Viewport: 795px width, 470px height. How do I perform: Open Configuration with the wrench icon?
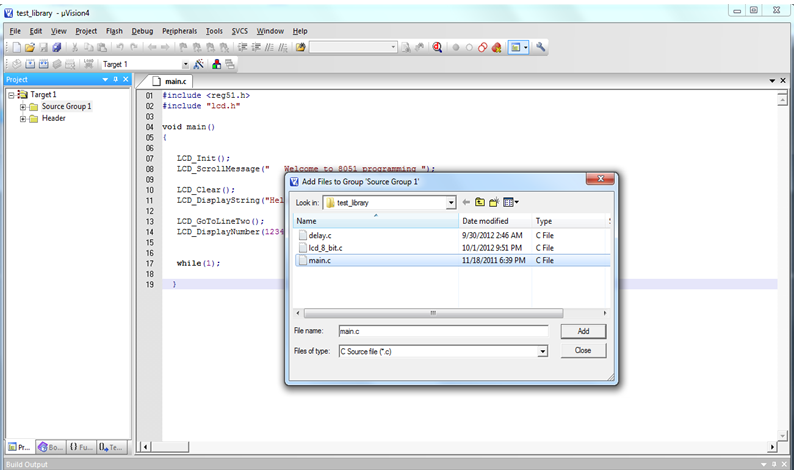click(x=540, y=47)
